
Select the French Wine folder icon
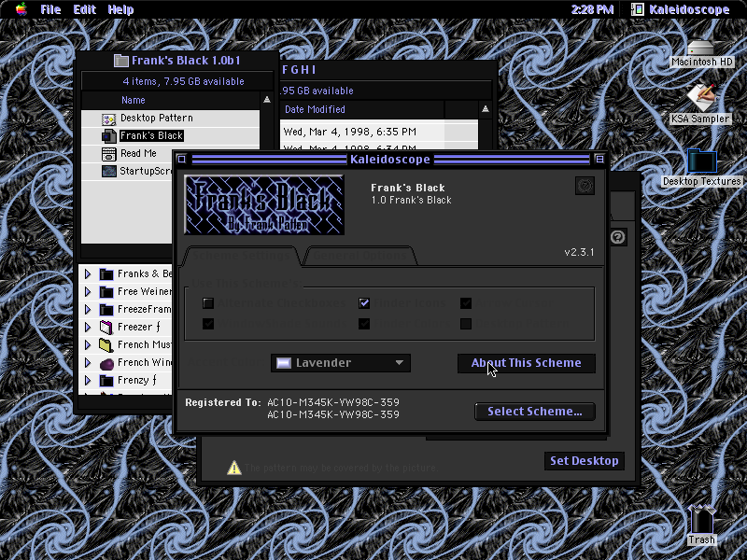tap(106, 363)
